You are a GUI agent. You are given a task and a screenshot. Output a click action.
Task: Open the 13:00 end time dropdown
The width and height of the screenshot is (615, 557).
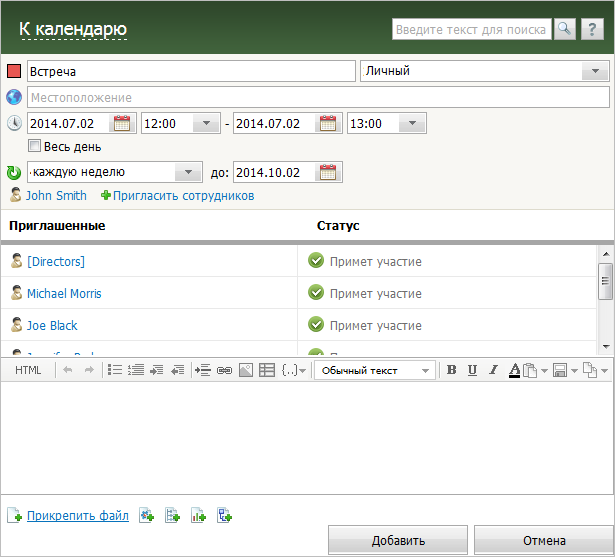pos(412,123)
